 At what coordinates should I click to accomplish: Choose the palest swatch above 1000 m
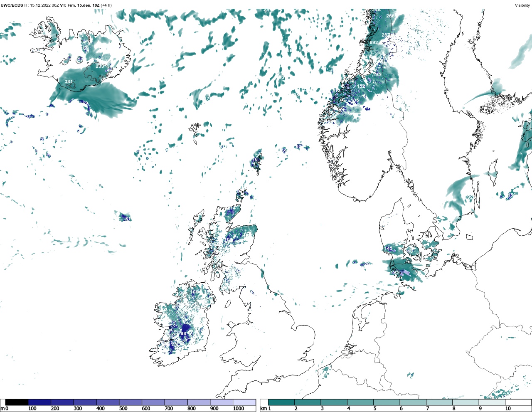coord(244,402)
